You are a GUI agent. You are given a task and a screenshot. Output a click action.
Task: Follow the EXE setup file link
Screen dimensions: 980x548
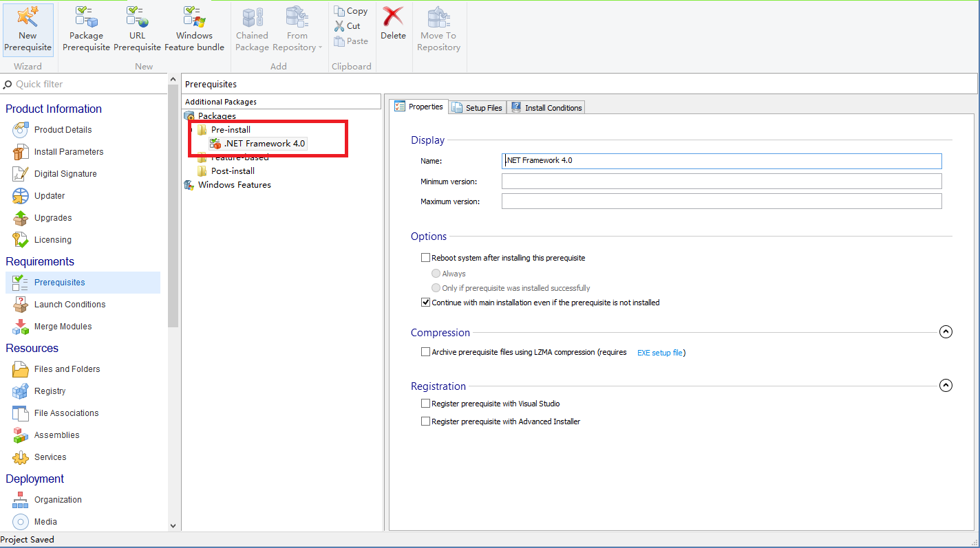tap(659, 353)
